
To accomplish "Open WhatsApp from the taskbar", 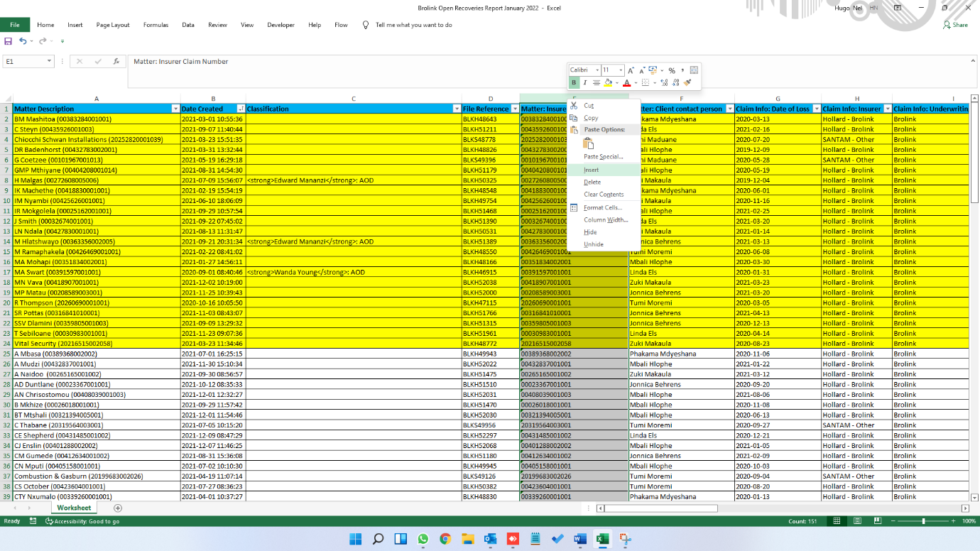I will click(x=423, y=539).
